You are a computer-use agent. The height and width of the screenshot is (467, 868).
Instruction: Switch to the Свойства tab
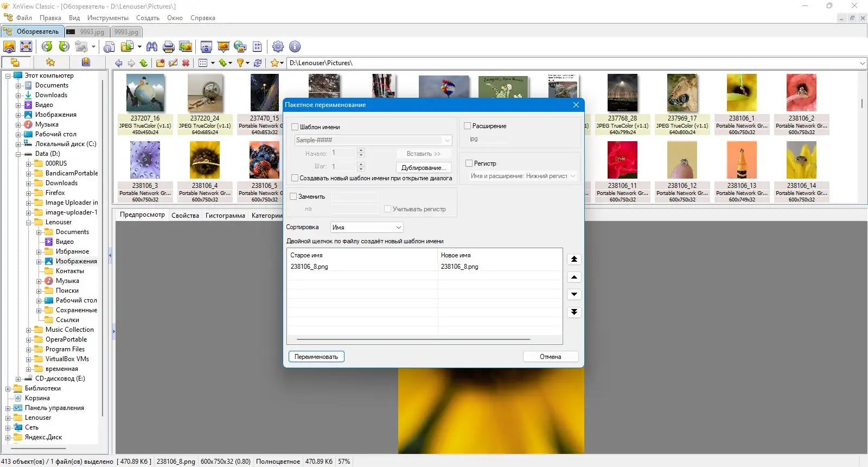pos(185,216)
